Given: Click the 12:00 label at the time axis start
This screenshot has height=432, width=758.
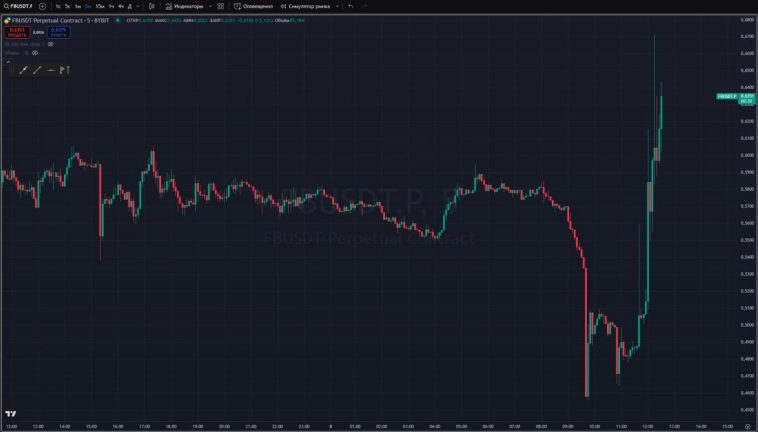Looking at the screenshot, I should tap(12, 427).
